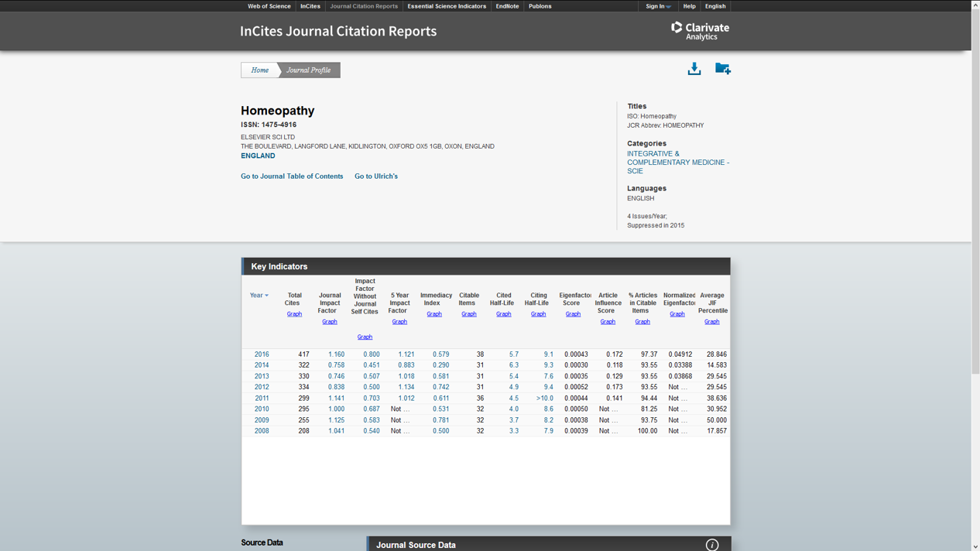980x551 pixels.
Task: Select 2009 average JIF percentile 50.000
Action: click(x=717, y=420)
